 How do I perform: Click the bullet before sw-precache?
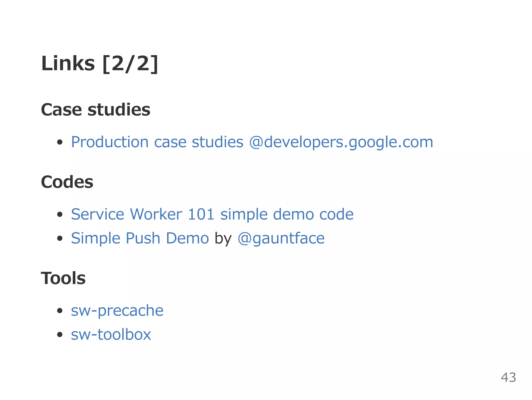(60, 311)
